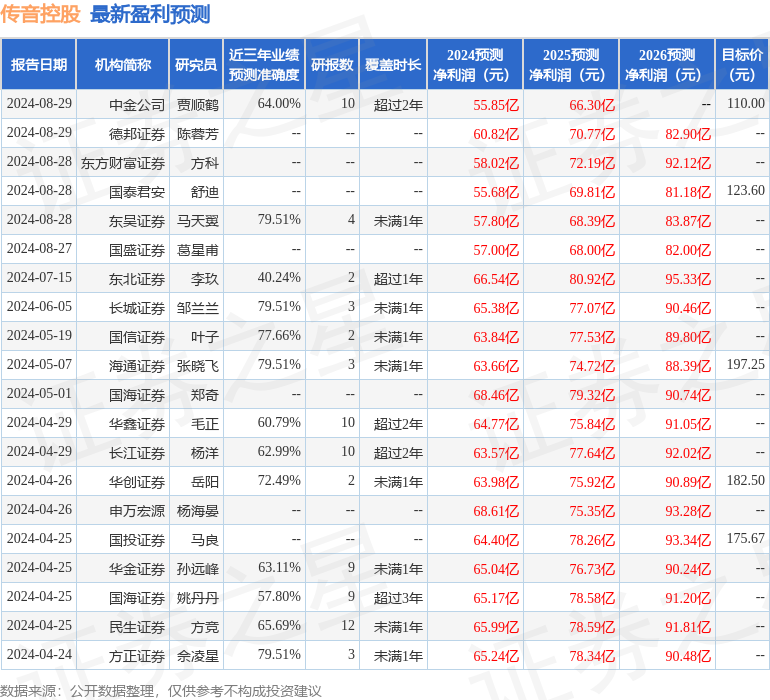Image resolution: width=770 pixels, height=700 pixels.
Task: Click target price 110.00
Action: (745, 104)
